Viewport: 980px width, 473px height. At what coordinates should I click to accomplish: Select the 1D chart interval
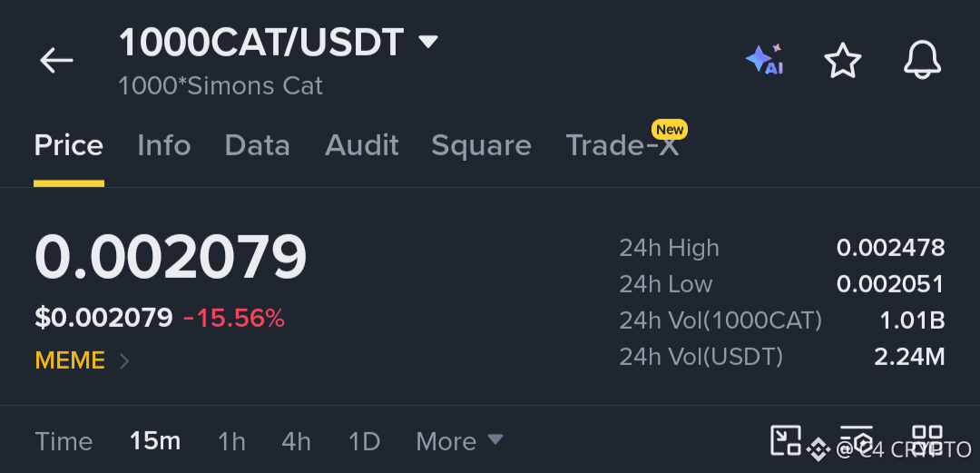pos(364,441)
